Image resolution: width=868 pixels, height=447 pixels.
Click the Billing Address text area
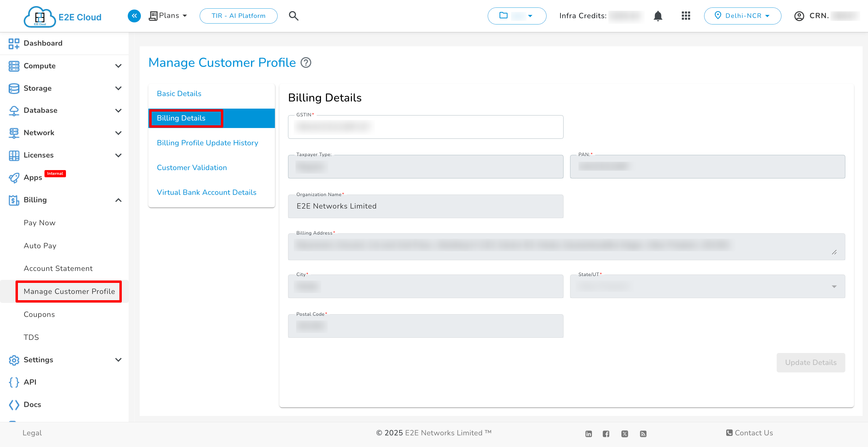[x=567, y=246]
